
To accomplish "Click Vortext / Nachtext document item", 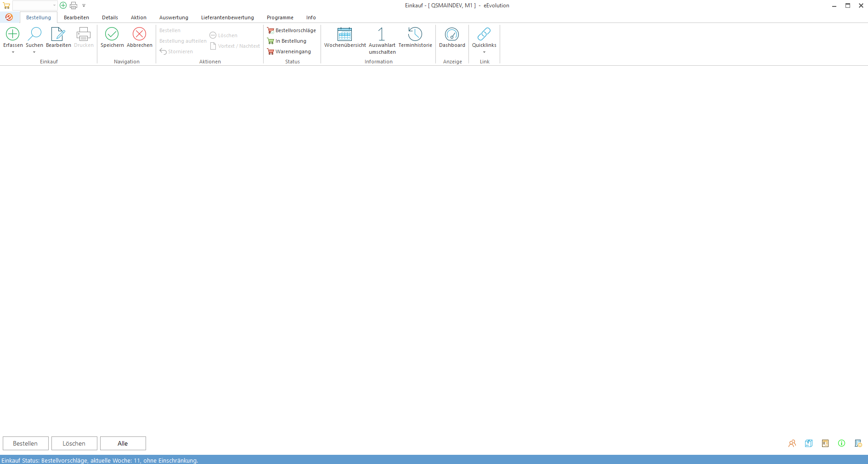I will click(x=235, y=46).
